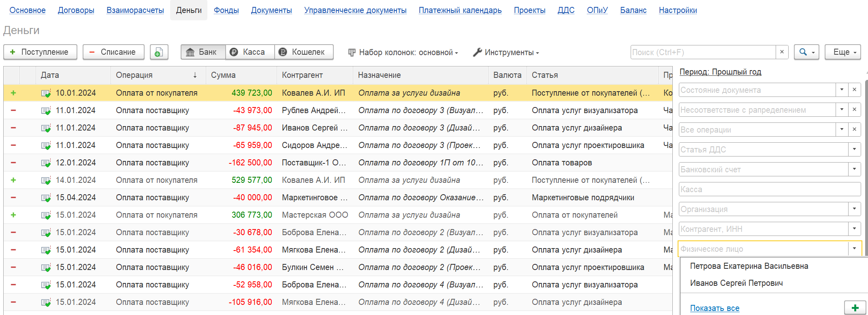Open the Платежный календарь tab
This screenshot has height=315, width=868.
460,10
